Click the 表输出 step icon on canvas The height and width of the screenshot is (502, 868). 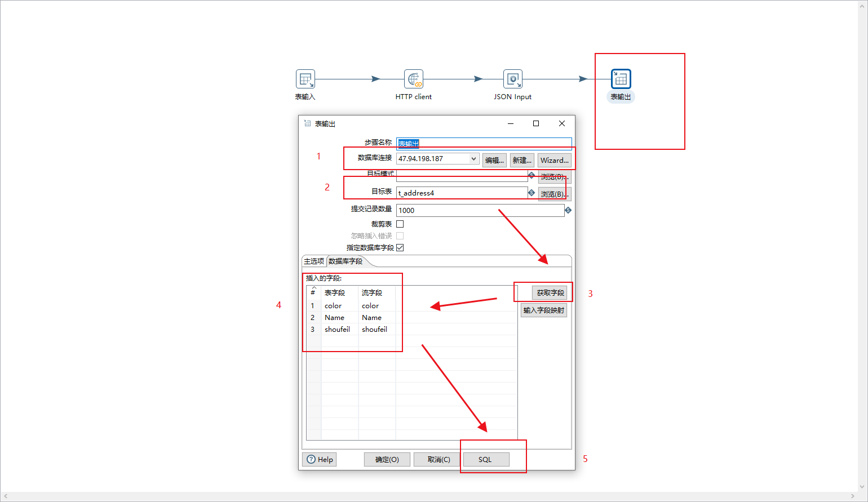pyautogui.click(x=621, y=79)
